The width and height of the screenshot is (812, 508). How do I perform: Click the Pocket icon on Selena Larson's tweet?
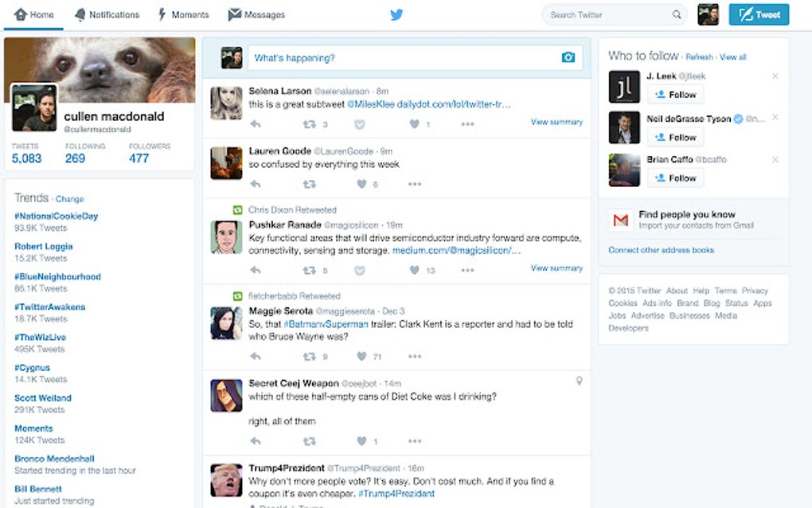click(359, 124)
